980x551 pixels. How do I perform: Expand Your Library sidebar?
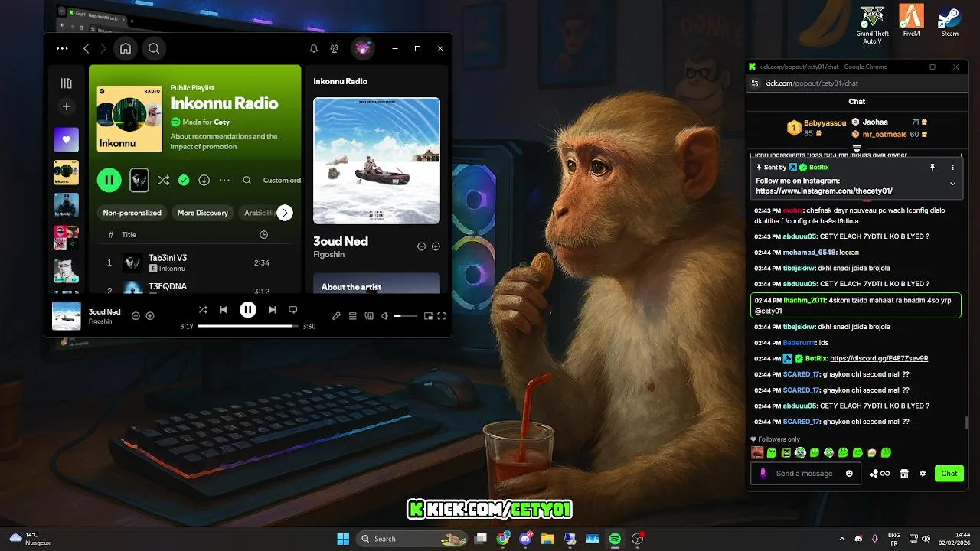66,83
